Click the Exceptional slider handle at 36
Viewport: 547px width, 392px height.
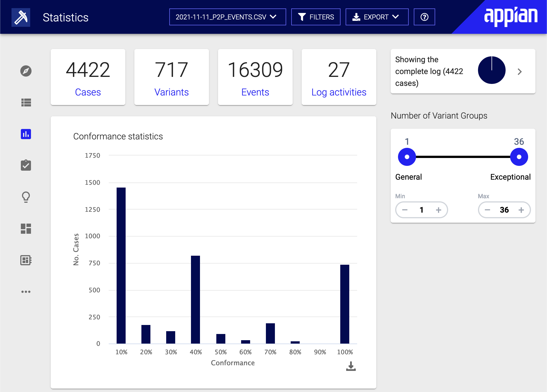tap(519, 157)
